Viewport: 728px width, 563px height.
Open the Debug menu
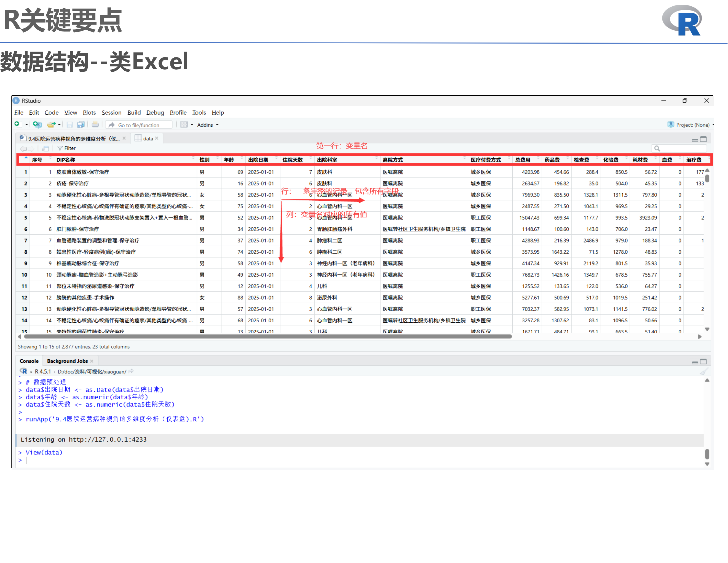click(155, 112)
